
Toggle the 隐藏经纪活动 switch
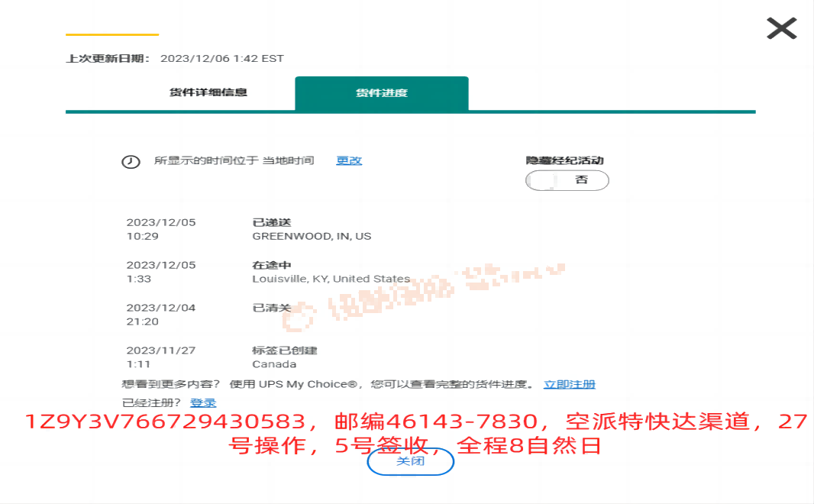click(x=567, y=180)
